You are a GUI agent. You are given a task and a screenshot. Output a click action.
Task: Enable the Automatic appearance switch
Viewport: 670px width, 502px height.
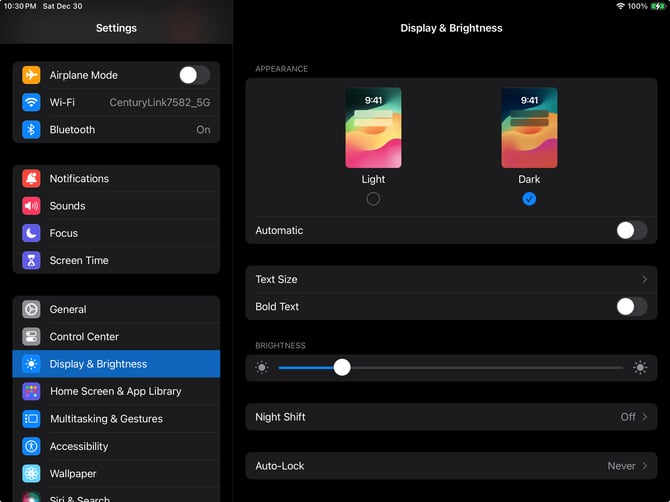point(631,230)
